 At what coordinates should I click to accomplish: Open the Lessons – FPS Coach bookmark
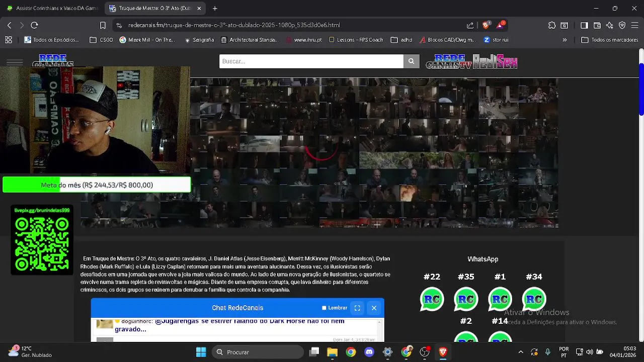tap(356, 40)
